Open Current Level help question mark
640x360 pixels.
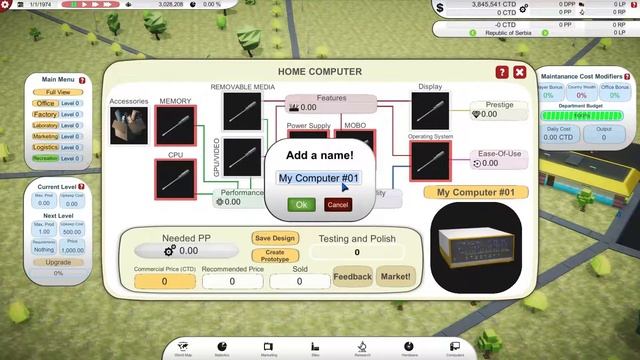click(81, 187)
